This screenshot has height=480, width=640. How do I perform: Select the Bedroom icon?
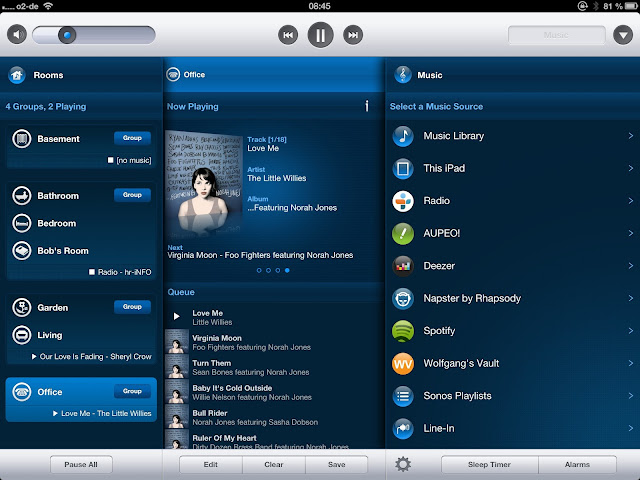[x=22, y=223]
